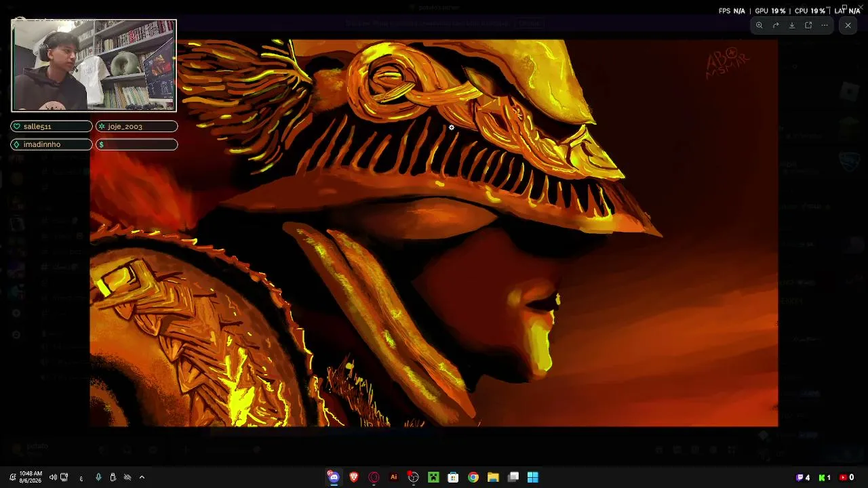Click the USB device tray icon

[x=113, y=477]
